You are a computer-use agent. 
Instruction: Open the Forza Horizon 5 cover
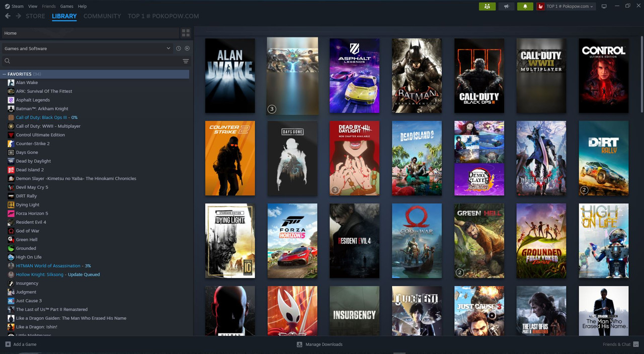pos(292,241)
